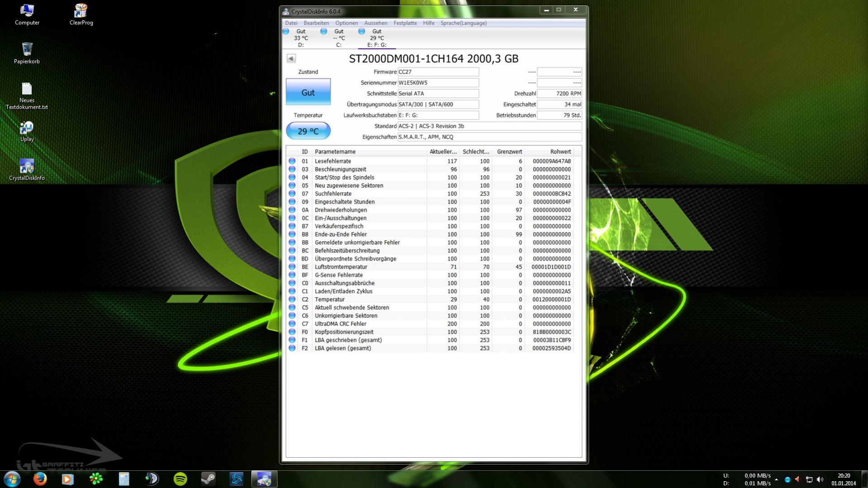
Task: Click the Eingeschaltet count 34 mal
Action: click(x=559, y=104)
